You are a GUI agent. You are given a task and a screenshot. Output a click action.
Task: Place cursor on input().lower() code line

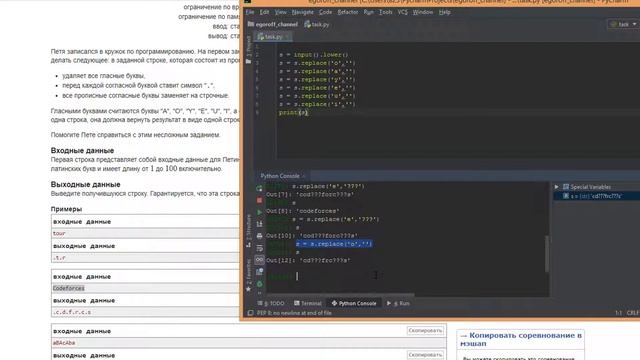click(x=313, y=55)
